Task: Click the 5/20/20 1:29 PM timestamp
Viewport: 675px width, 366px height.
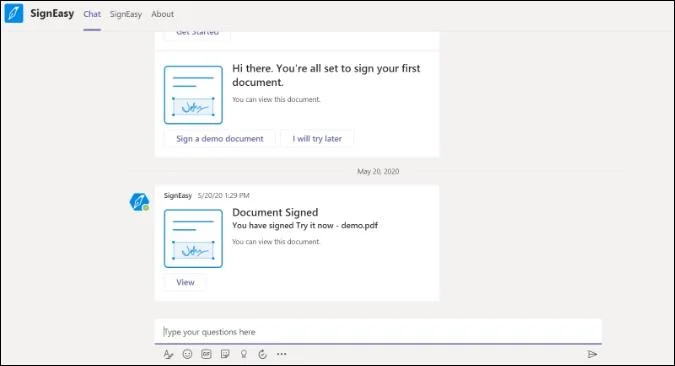Action: click(223, 195)
